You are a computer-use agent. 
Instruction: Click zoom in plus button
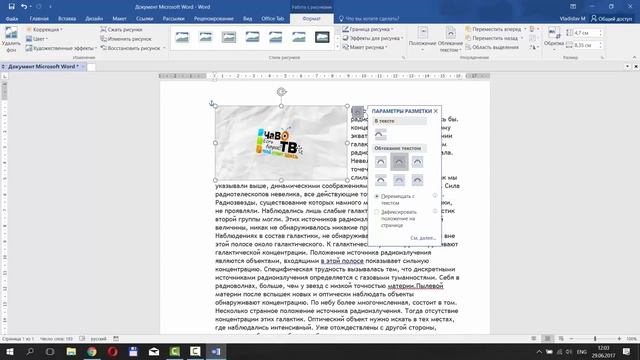click(x=619, y=339)
